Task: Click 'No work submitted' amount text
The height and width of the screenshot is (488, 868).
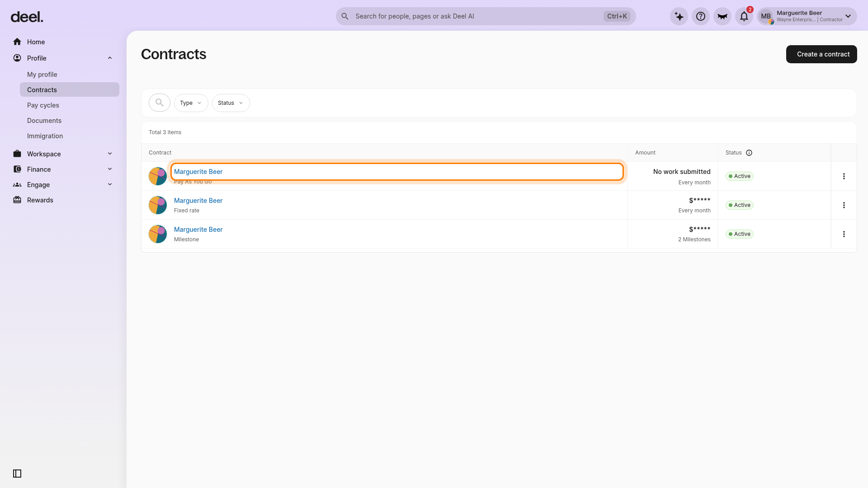Action: [682, 172]
